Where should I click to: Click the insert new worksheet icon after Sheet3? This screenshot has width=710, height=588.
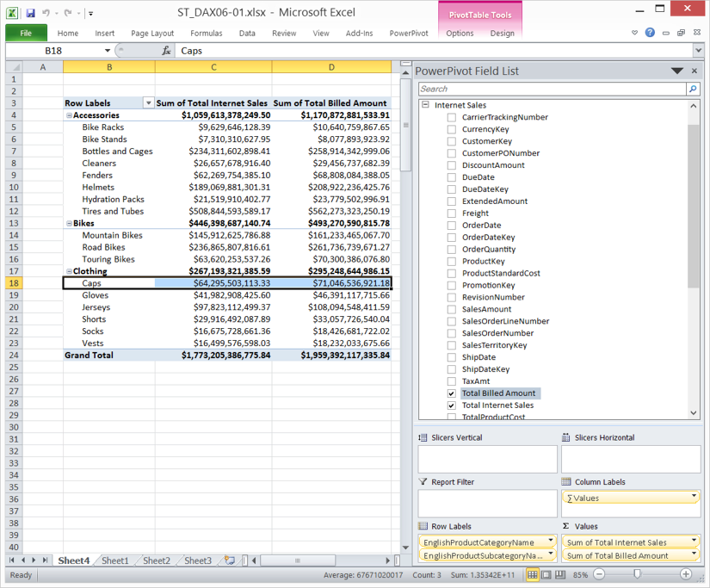[x=229, y=560]
